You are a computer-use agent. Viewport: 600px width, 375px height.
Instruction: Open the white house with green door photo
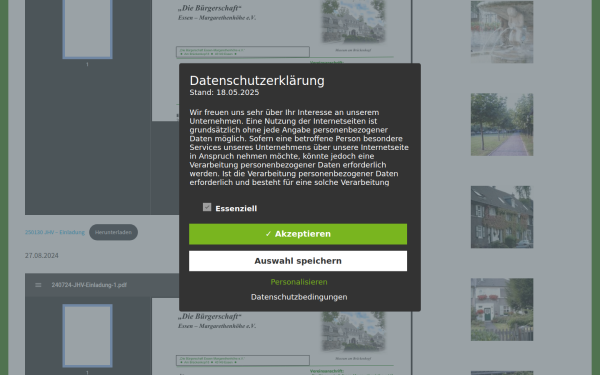click(x=502, y=309)
